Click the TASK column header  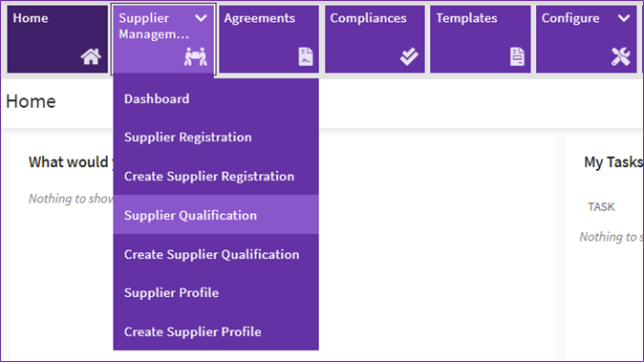(x=601, y=206)
